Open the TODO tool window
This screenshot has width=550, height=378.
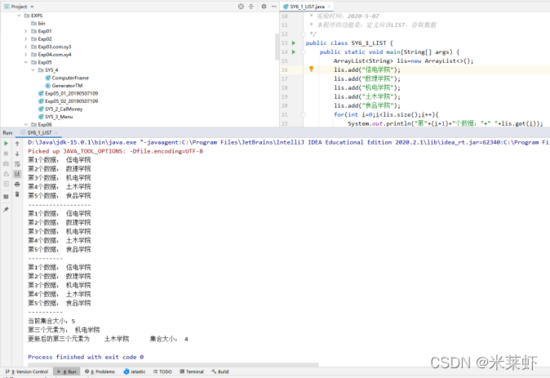pyautogui.click(x=162, y=372)
